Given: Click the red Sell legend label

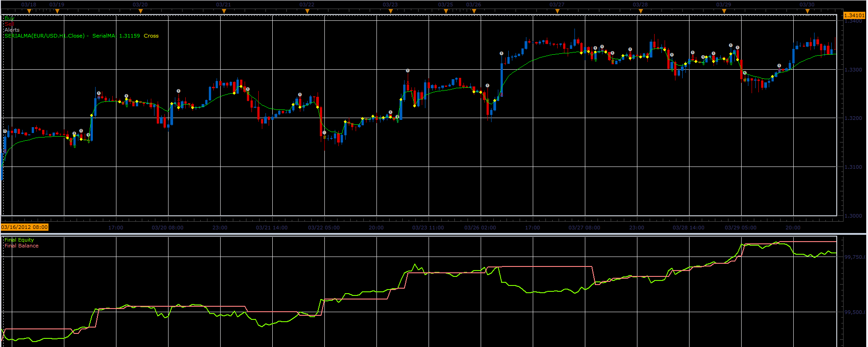Looking at the screenshot, I should click(9, 24).
